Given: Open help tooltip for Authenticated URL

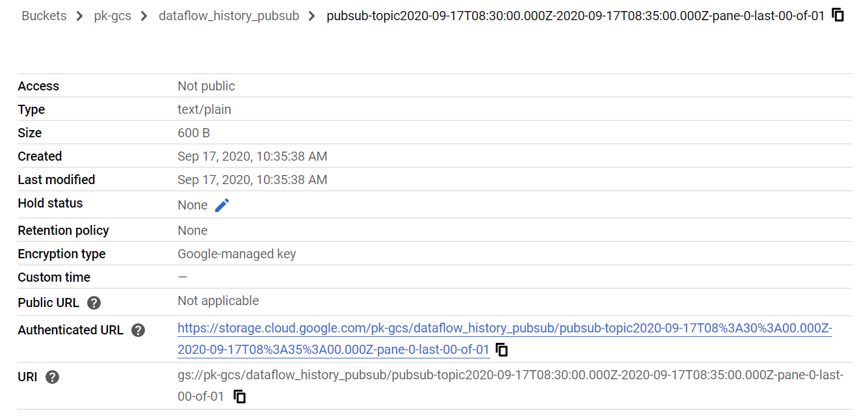Looking at the screenshot, I should [x=138, y=330].
